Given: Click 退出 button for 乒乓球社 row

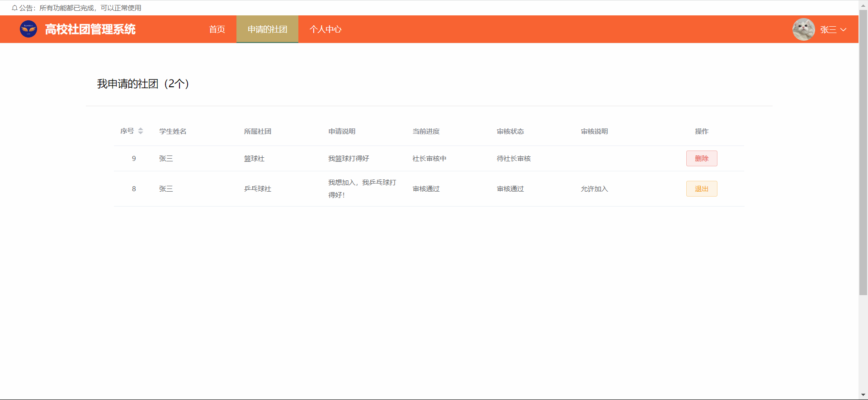Looking at the screenshot, I should (702, 189).
